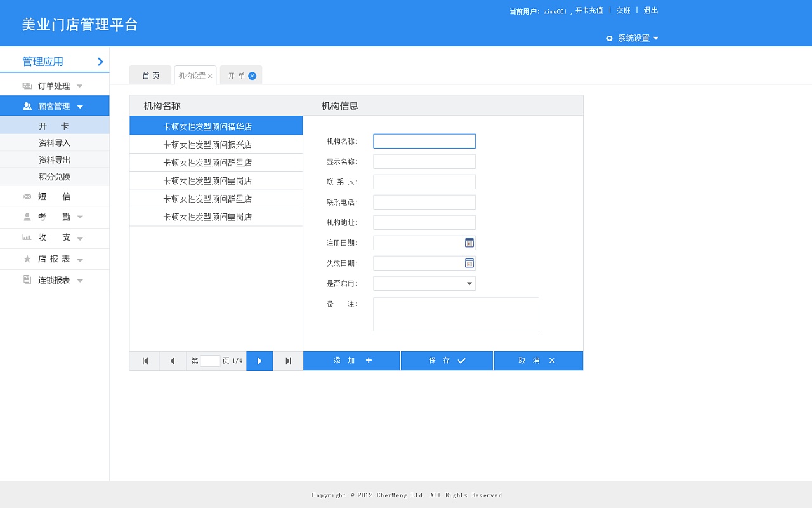Click the 短信 envelope icon
812x508 pixels.
[x=27, y=197]
